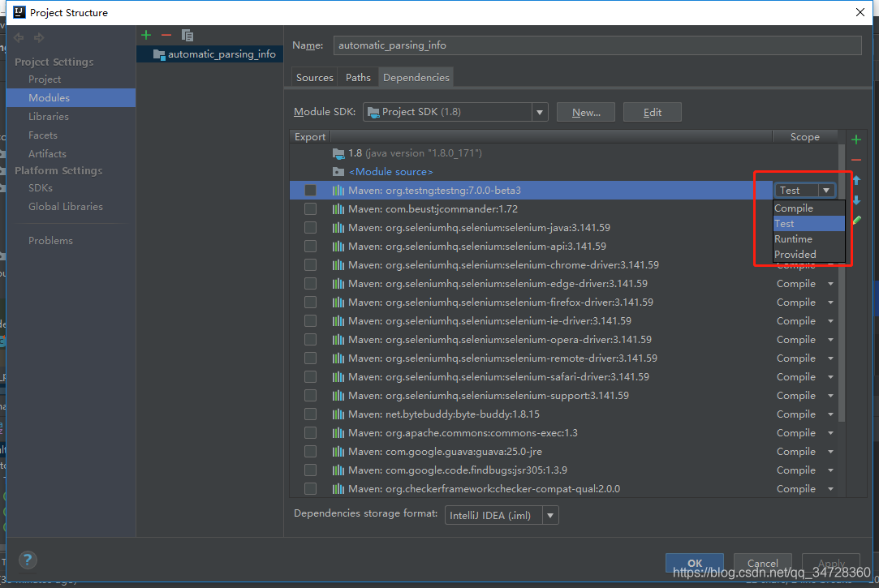Select the Test option in scope list
The height and width of the screenshot is (588, 879).
(x=809, y=224)
